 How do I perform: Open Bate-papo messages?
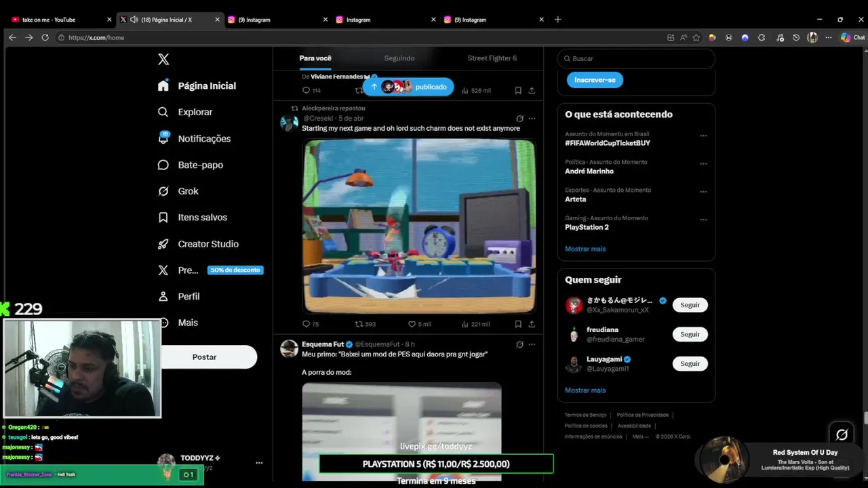tap(190, 165)
